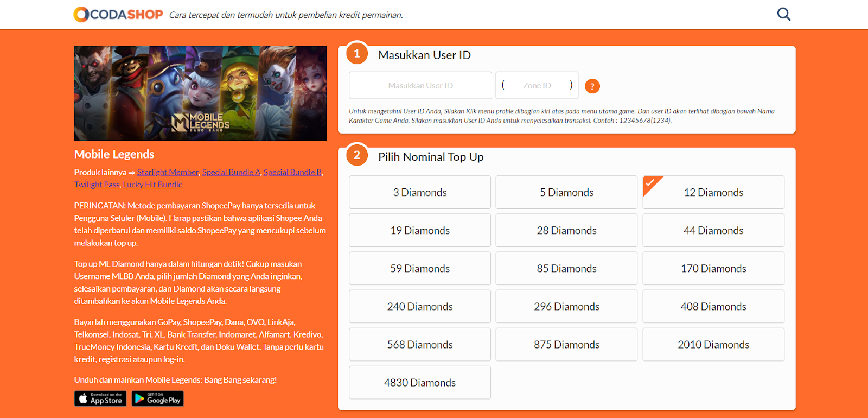Click the PERINGATAN ShopeePay warning paragraph

click(200, 224)
